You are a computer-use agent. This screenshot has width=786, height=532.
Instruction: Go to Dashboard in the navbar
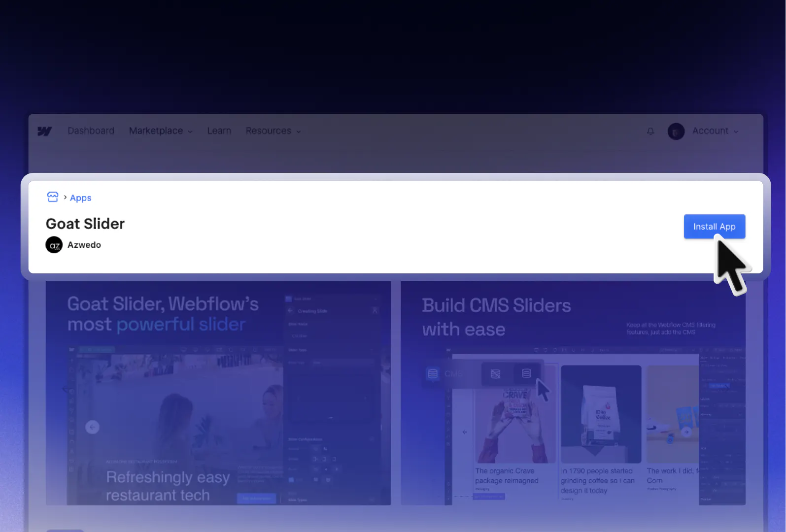tap(91, 131)
